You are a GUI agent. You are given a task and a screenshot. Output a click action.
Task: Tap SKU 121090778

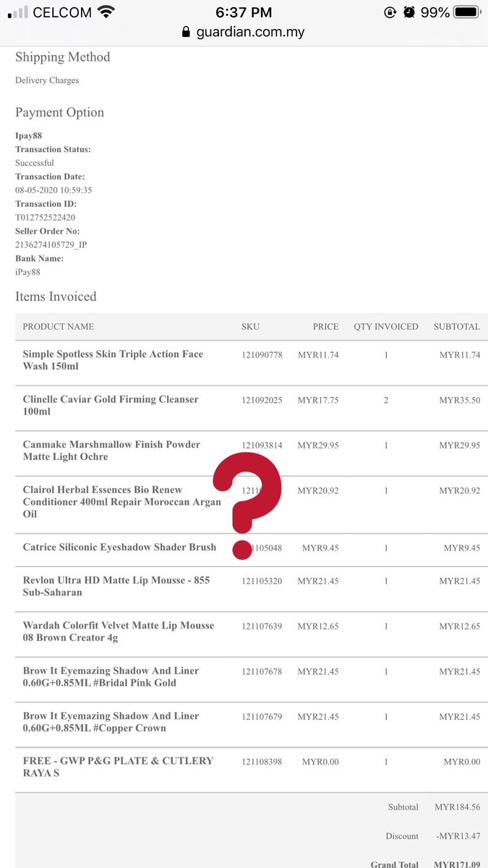pyautogui.click(x=262, y=355)
